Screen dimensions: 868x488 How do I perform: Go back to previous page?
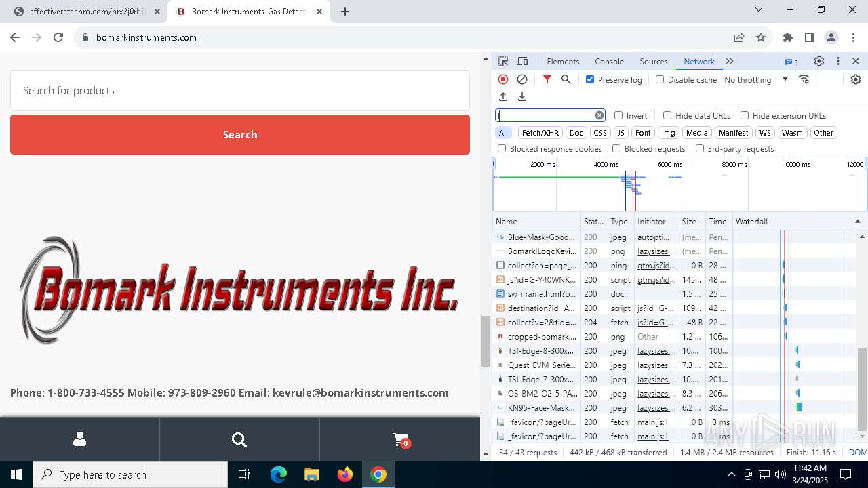16,37
